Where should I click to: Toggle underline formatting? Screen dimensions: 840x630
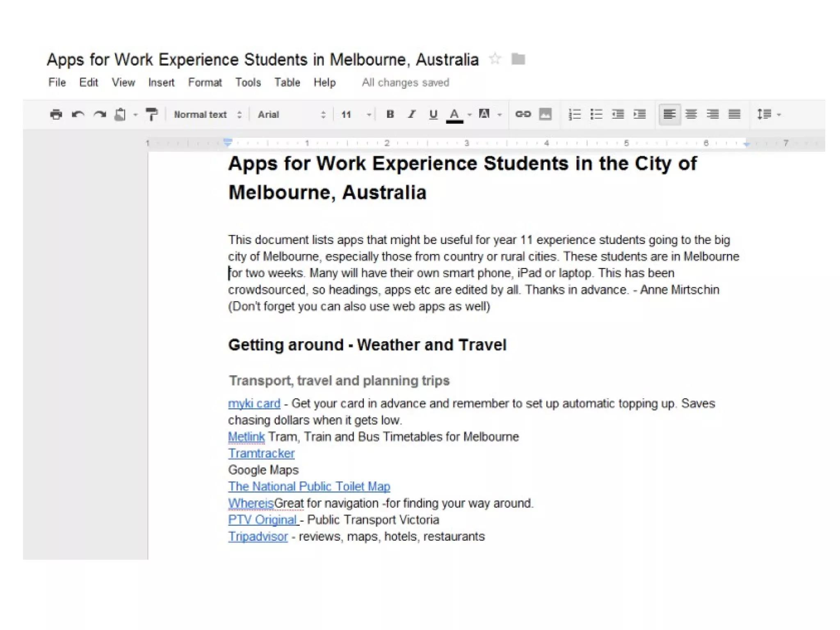433,114
